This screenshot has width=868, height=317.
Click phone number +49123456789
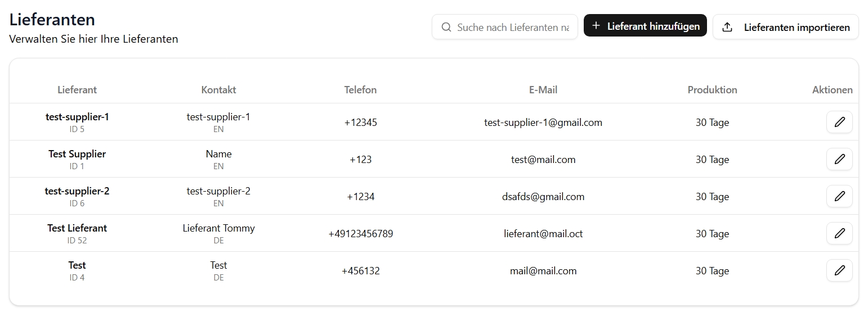[361, 234]
